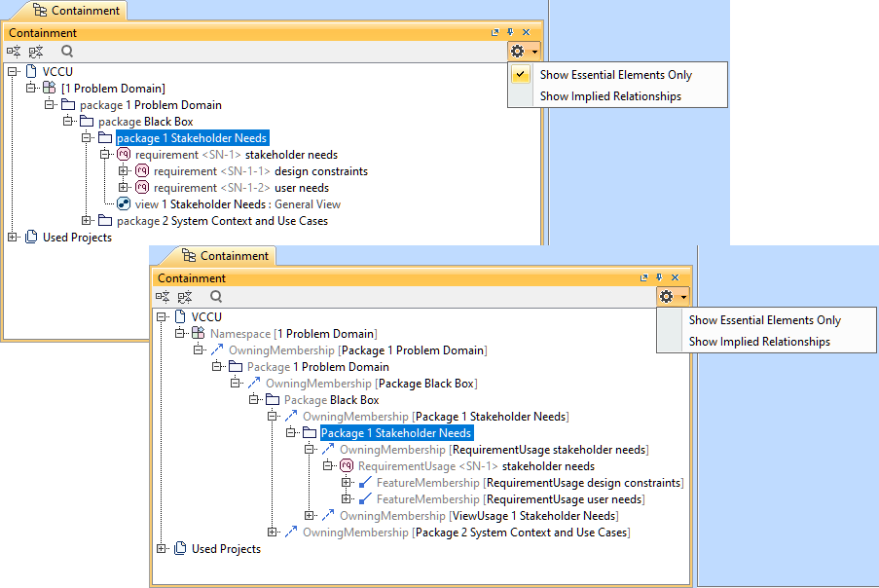Select OwningMembership Package 2 System Context row
Image resolution: width=879 pixels, height=588 pixels.
tap(465, 533)
